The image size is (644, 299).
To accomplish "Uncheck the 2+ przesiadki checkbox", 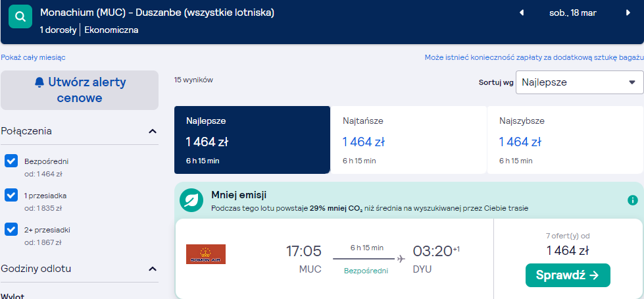I will click(11, 229).
